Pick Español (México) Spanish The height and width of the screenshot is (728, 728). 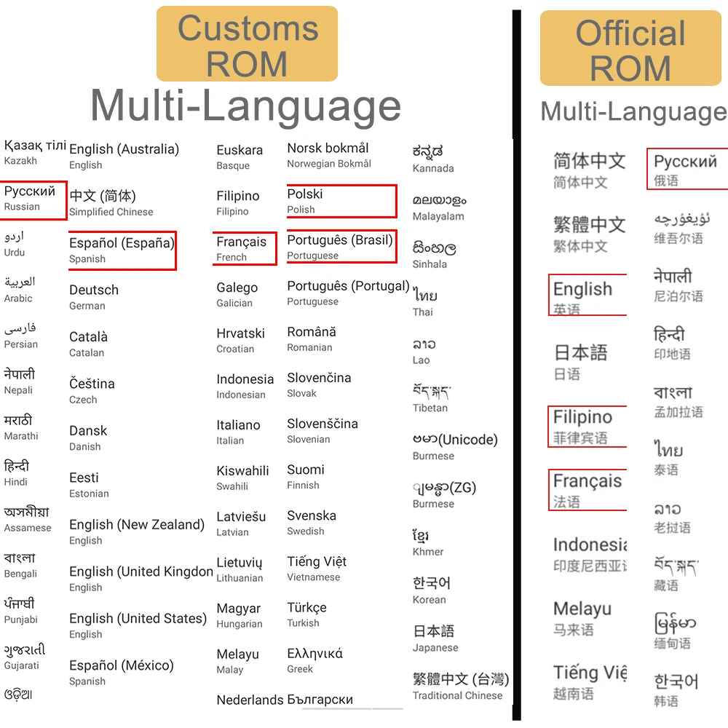tap(121, 672)
